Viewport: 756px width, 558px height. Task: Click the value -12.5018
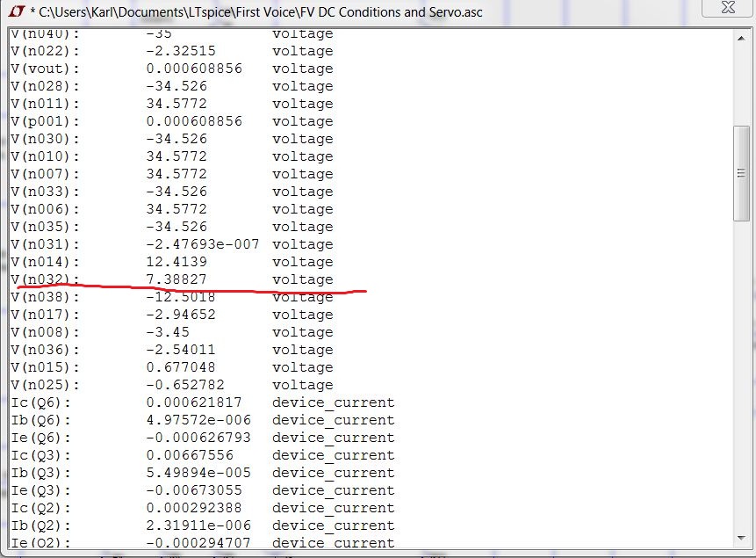pyautogui.click(x=181, y=297)
